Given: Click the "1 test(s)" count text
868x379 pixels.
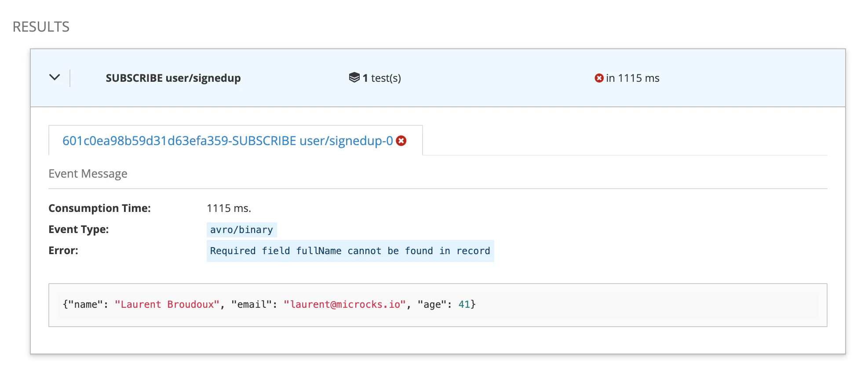Looking at the screenshot, I should pyautogui.click(x=382, y=78).
